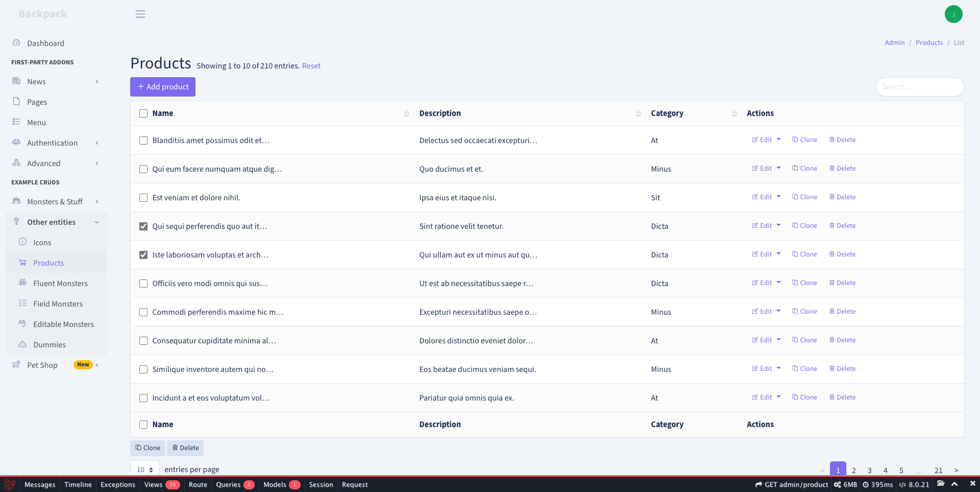Screen dimensions: 980x492
Task: Go to Products breadcrumb link
Action: pyautogui.click(x=929, y=42)
